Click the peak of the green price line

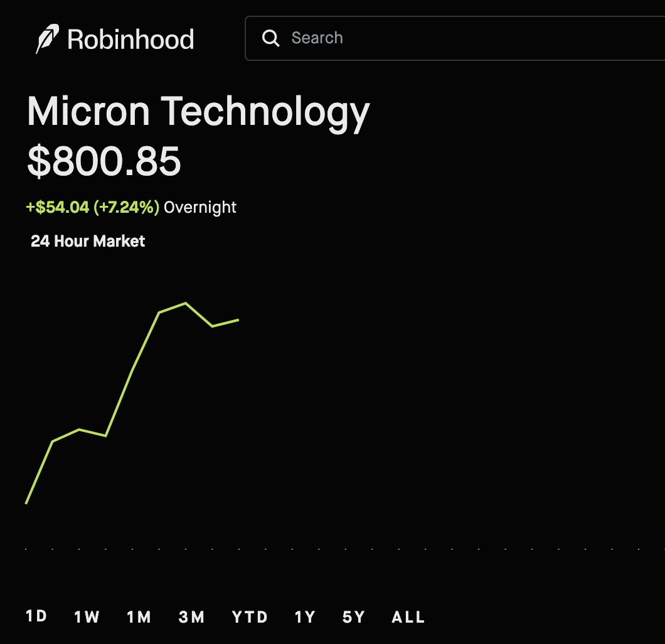(185, 303)
